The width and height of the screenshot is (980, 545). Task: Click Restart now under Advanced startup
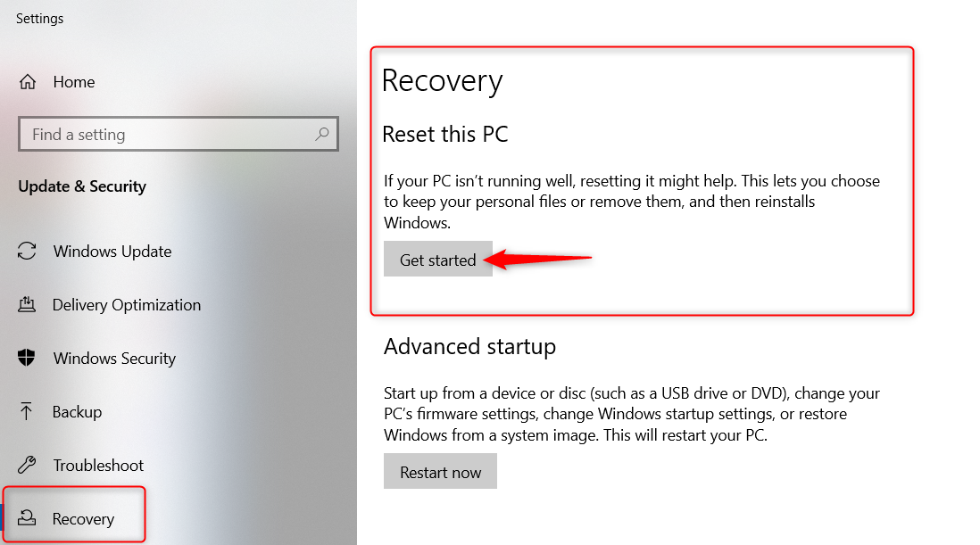(x=440, y=471)
